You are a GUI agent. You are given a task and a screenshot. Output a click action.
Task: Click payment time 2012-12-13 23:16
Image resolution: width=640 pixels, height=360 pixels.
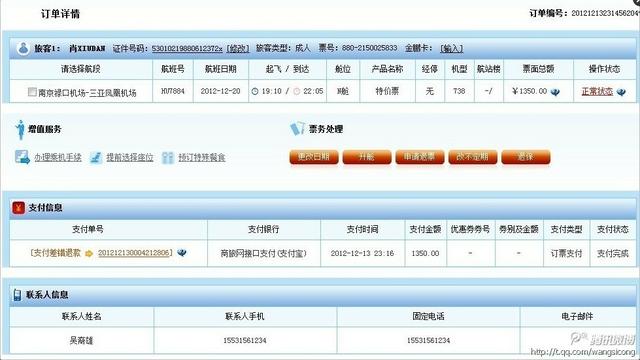362,253
